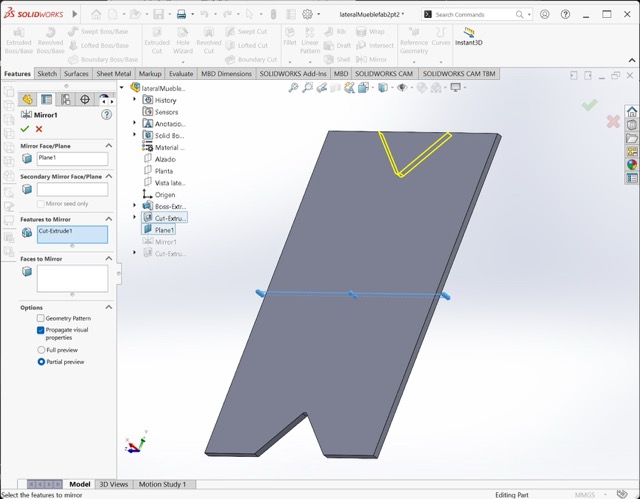Expand Boss-Extrude node in tree
The width and height of the screenshot is (640, 499).
(x=134, y=206)
